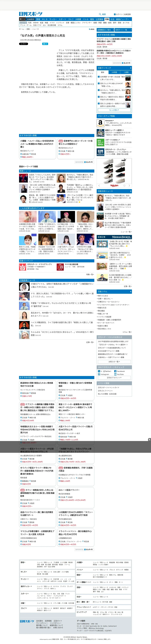Open the Instagram social icon
Viewport: 151px width, 644px height.
point(99,374)
